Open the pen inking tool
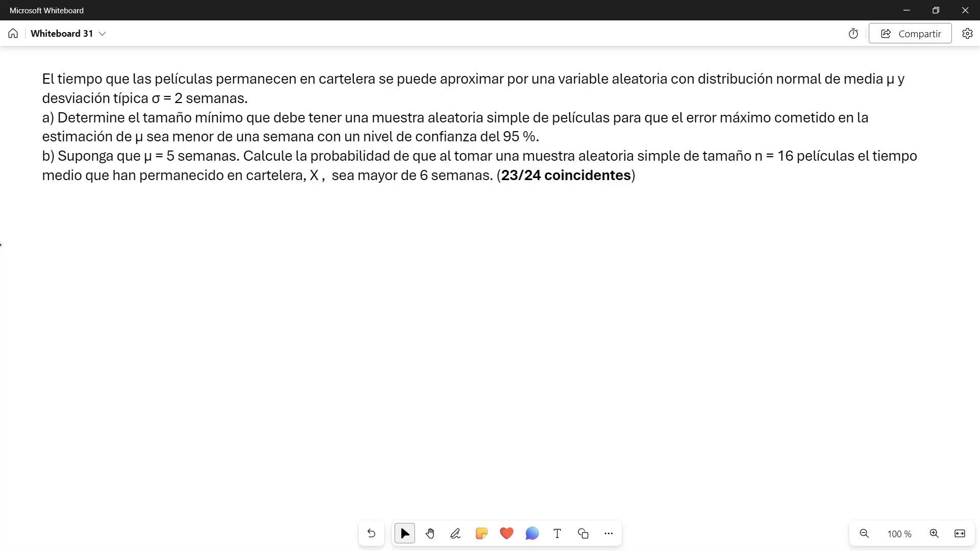Image resolution: width=980 pixels, height=551 pixels. point(455,533)
